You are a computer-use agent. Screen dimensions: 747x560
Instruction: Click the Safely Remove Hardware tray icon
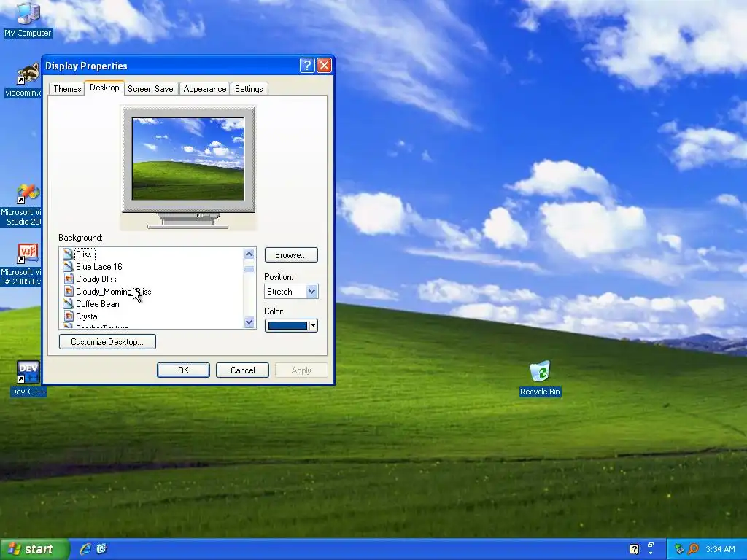[x=679, y=549]
